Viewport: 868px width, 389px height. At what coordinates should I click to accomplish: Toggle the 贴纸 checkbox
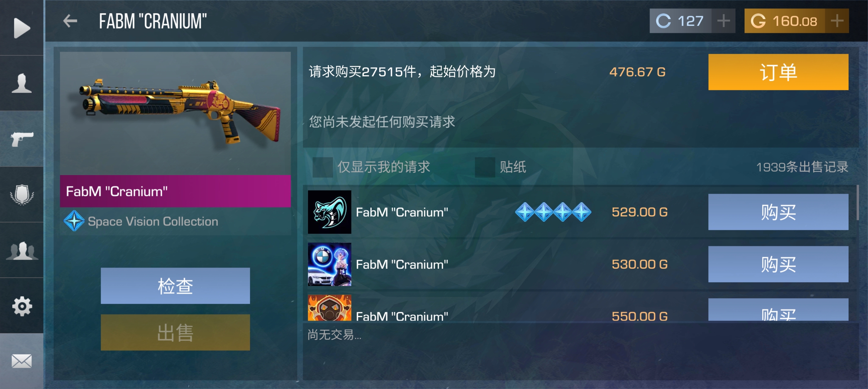(x=485, y=167)
